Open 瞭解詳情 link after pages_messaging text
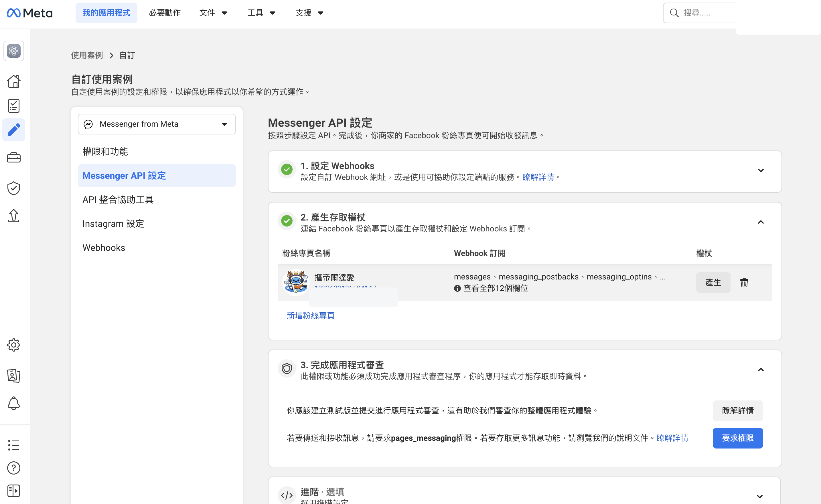821x504 pixels. pos(672,438)
